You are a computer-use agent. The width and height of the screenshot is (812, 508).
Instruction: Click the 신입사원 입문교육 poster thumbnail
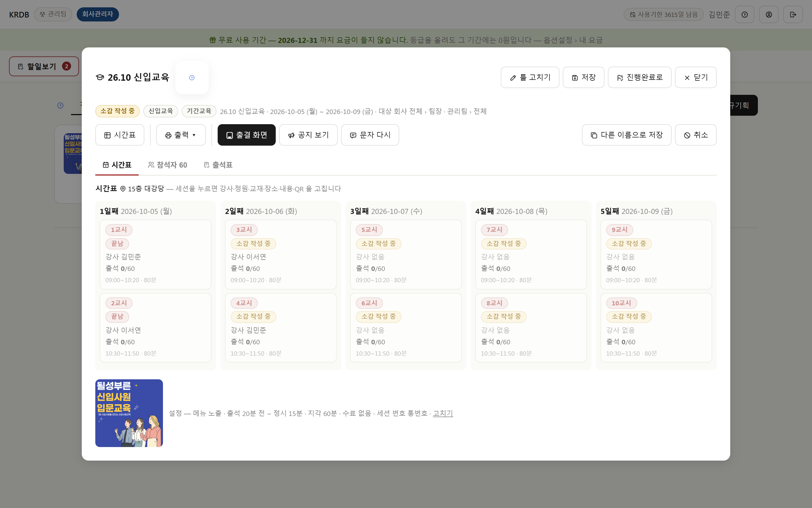click(x=129, y=413)
